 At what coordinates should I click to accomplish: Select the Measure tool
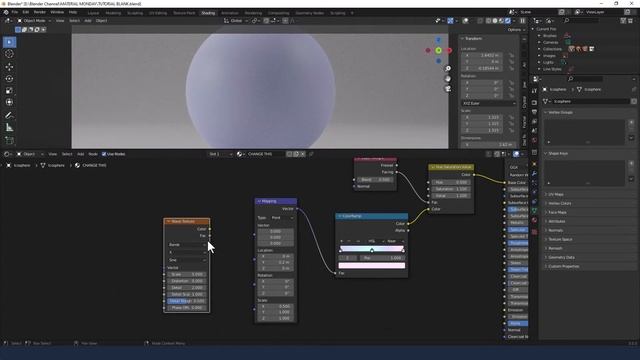[x=9, y=128]
